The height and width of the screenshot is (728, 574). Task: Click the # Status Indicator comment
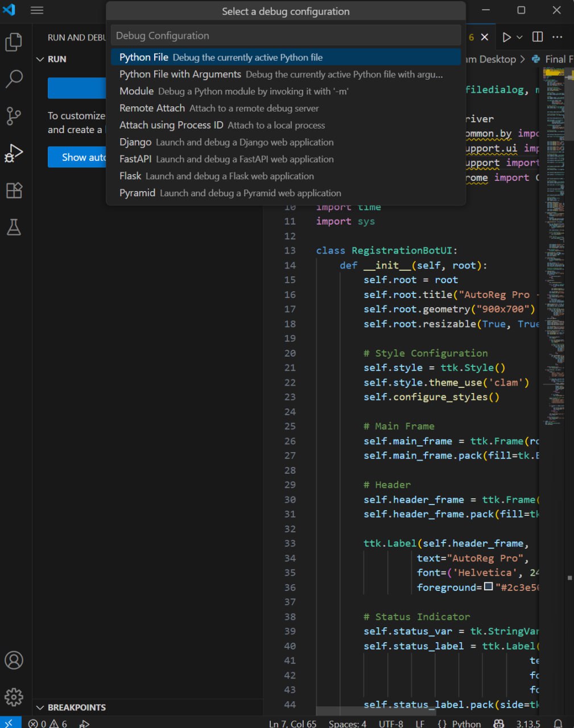417,617
